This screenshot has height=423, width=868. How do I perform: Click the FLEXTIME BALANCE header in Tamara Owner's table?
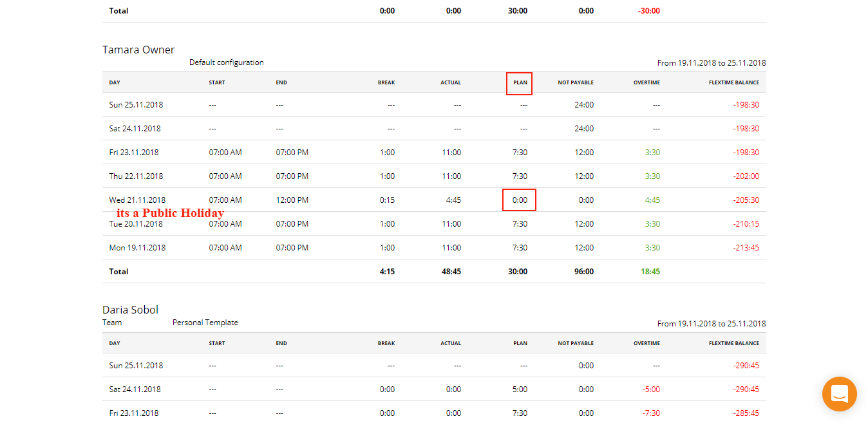tap(734, 82)
